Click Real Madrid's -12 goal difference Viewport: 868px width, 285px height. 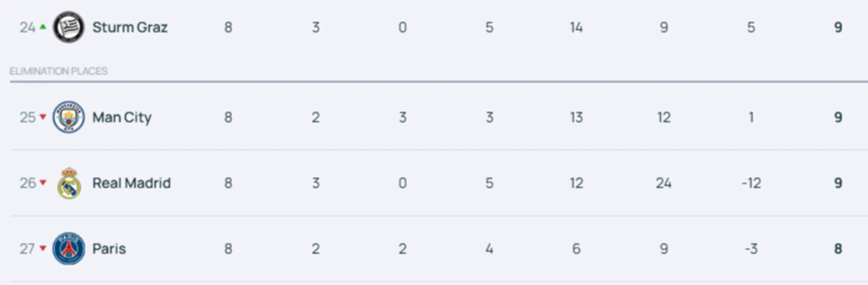(751, 183)
